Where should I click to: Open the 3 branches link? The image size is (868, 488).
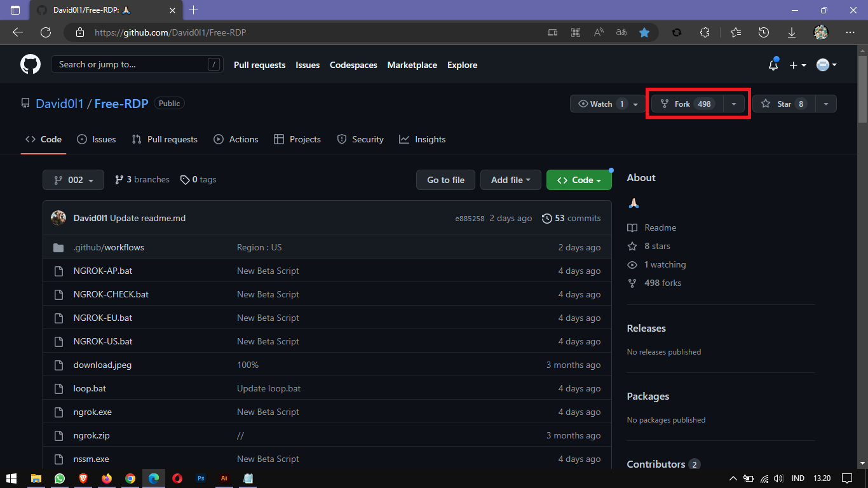click(142, 180)
